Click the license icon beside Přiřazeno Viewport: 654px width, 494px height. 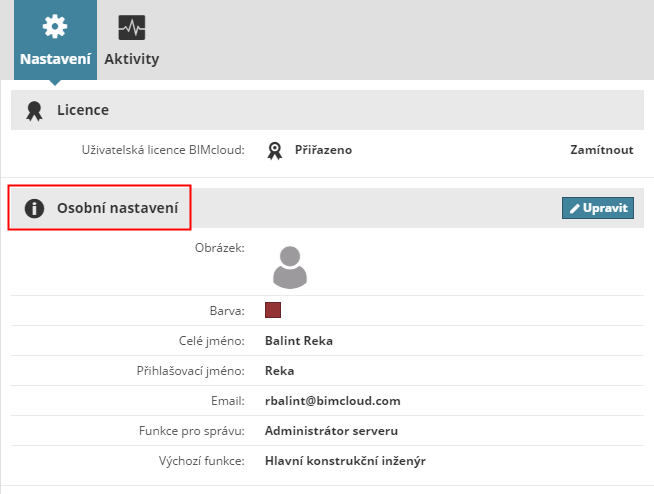pos(275,150)
